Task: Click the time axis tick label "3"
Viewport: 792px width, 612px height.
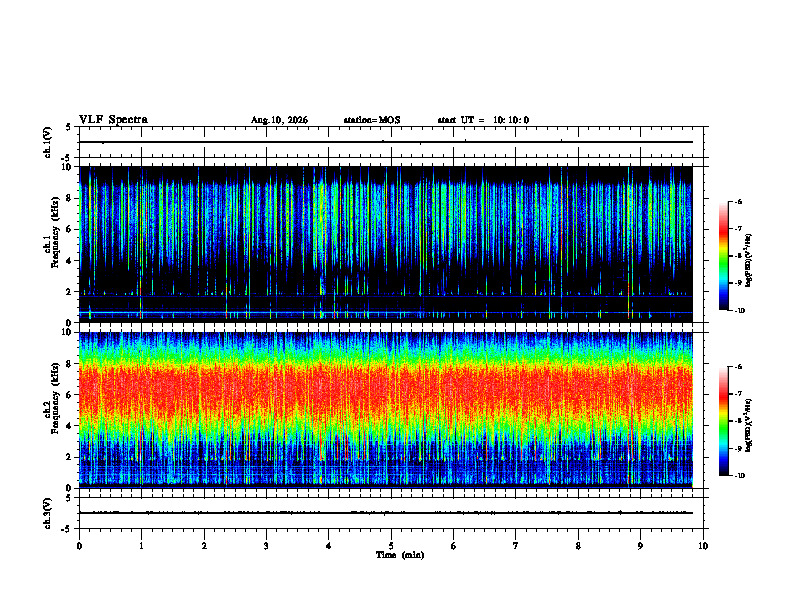Action: coord(266,546)
